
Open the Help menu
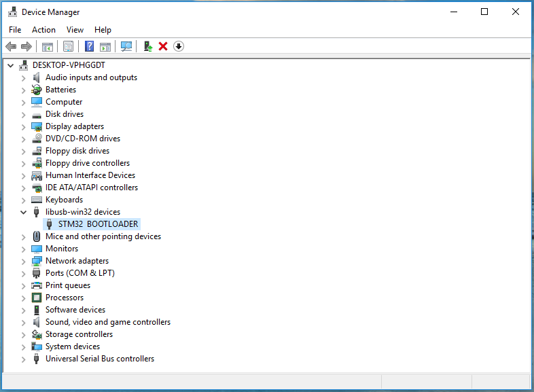click(x=103, y=30)
